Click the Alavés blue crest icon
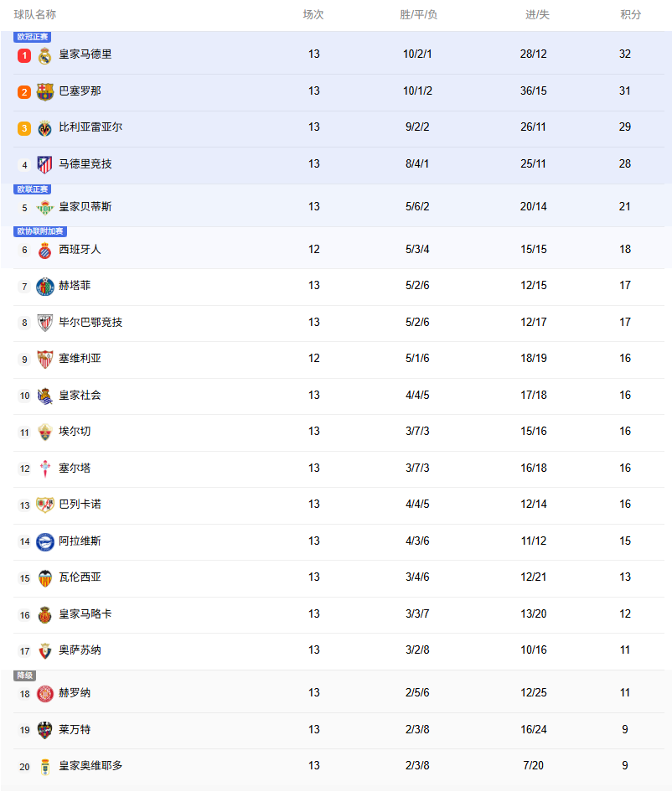The width and height of the screenshot is (672, 792). pyautogui.click(x=45, y=541)
